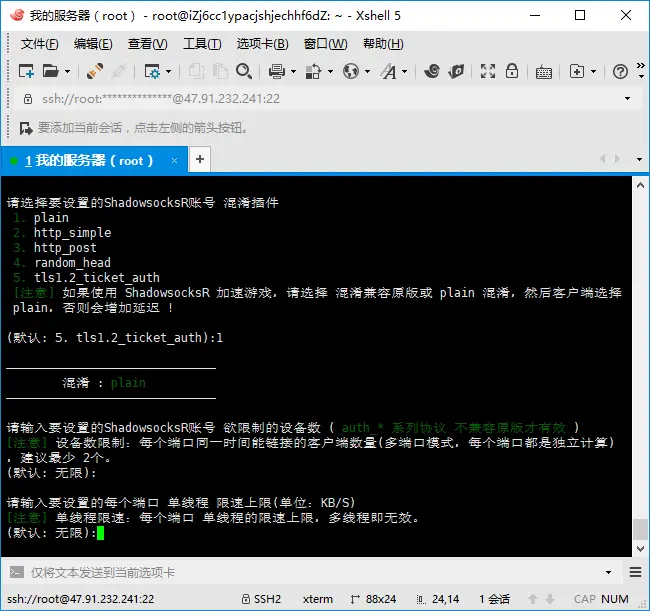
Task: Click the Find magnifier icon
Action: (244, 71)
